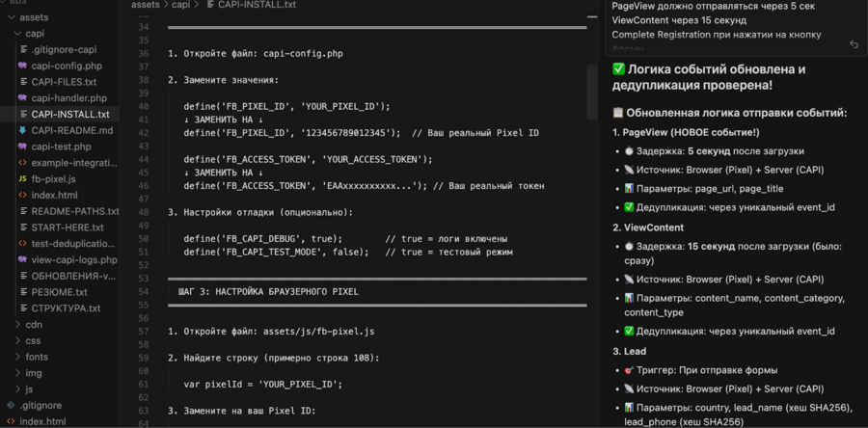Image resolution: width=868 pixels, height=428 pixels.
Task: Click the revert arrow icon in the chat message
Action: click(854, 44)
